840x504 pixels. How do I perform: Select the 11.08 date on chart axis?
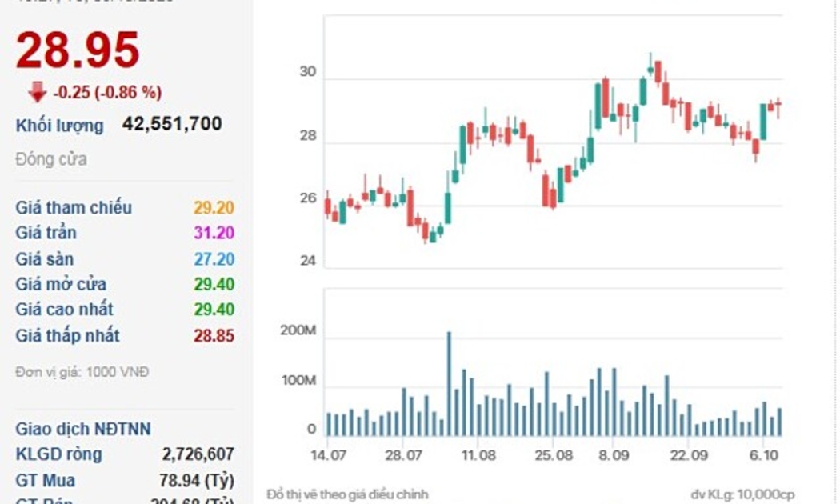478,454
